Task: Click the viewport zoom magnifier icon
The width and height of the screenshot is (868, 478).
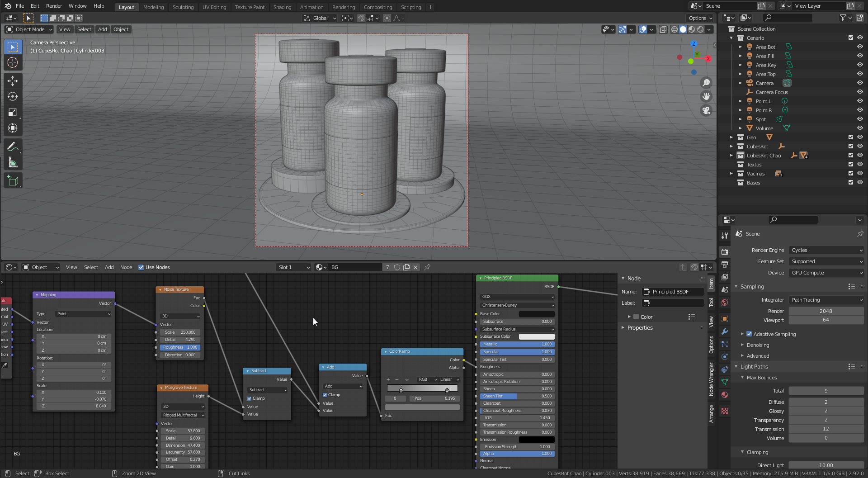Action: 706,83
